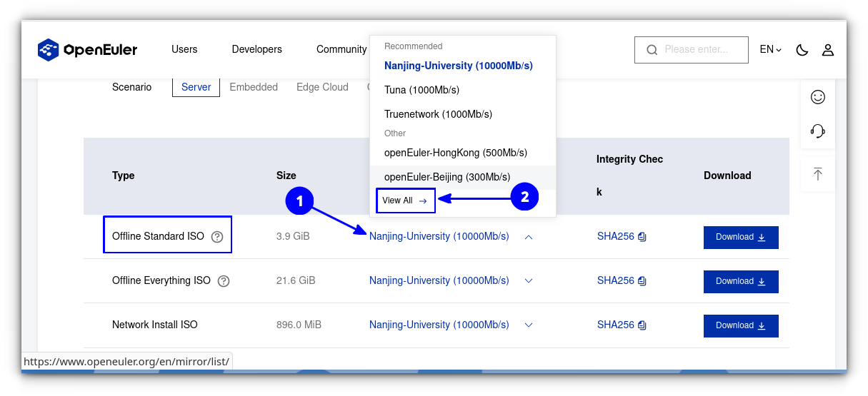Collapse the Offline Standard ISO mirror dropdown

[x=529, y=237]
